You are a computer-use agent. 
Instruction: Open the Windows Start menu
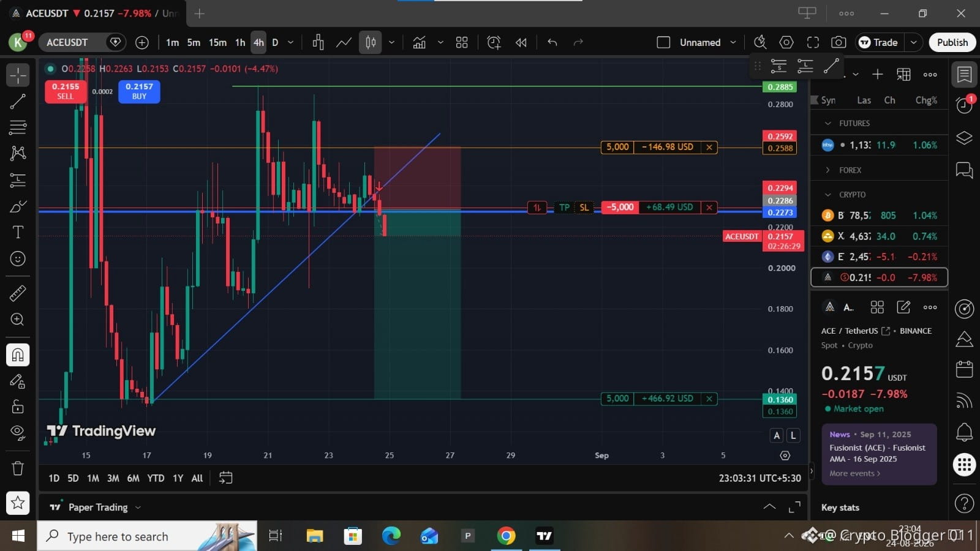click(18, 536)
